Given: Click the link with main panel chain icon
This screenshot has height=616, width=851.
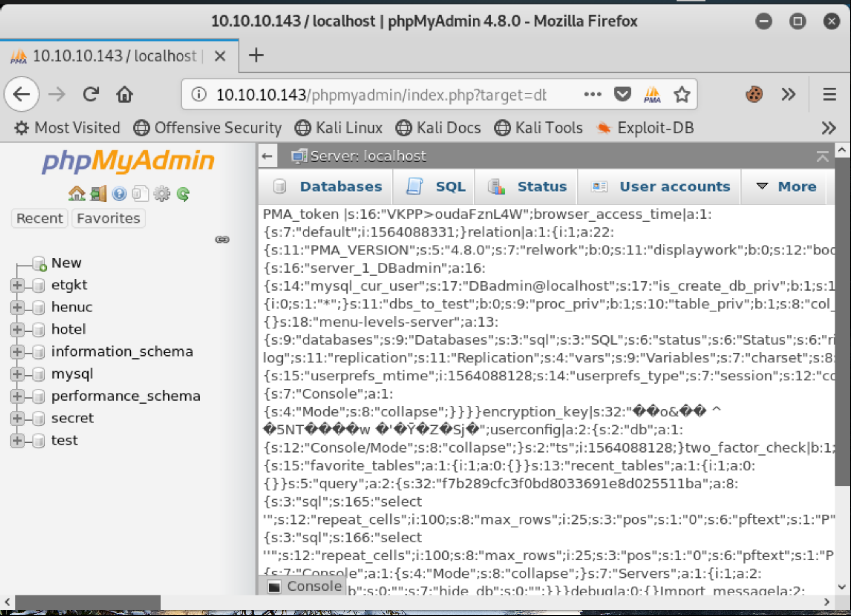Looking at the screenshot, I should tap(222, 239).
